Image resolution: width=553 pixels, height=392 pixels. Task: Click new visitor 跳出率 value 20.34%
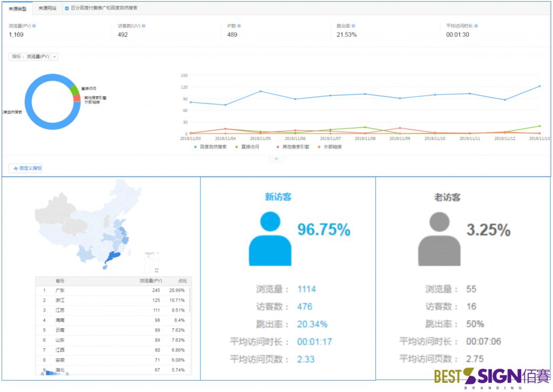312,324
